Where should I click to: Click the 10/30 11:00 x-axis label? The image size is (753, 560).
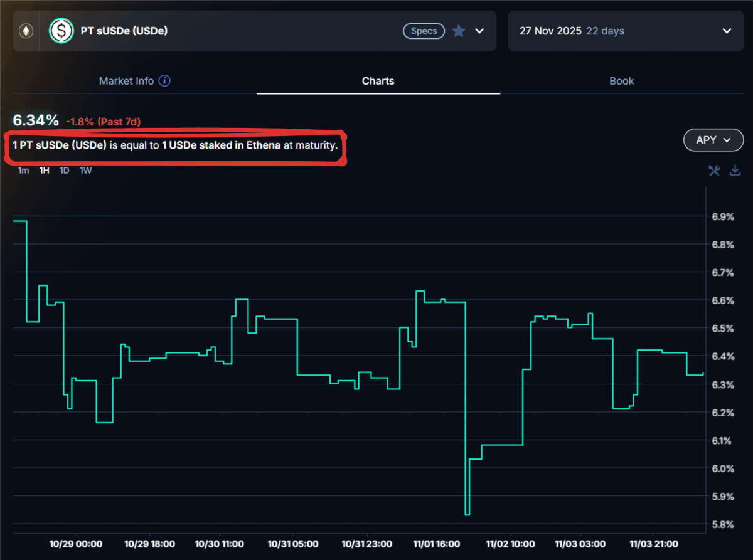tap(219, 544)
